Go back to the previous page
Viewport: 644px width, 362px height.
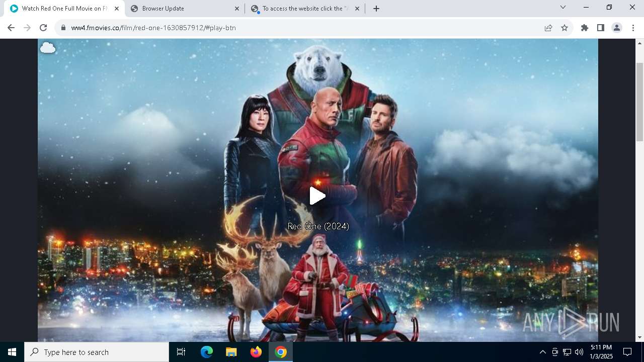(x=11, y=28)
